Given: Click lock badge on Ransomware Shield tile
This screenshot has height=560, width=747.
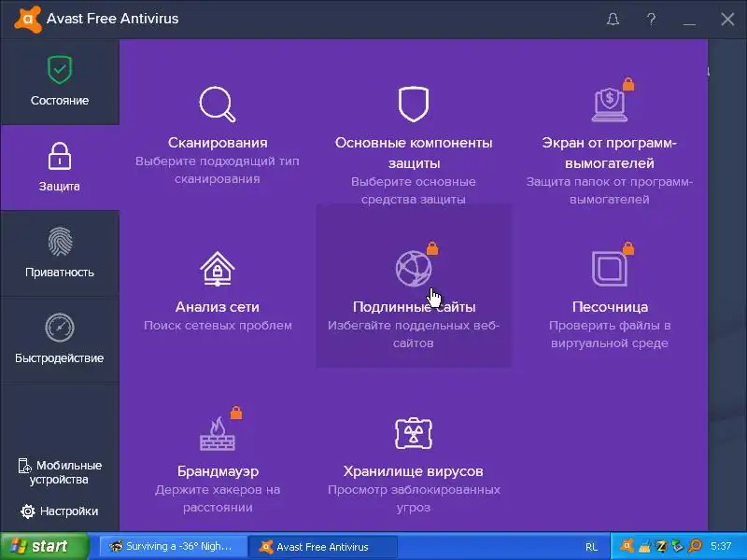Looking at the screenshot, I should (628, 84).
